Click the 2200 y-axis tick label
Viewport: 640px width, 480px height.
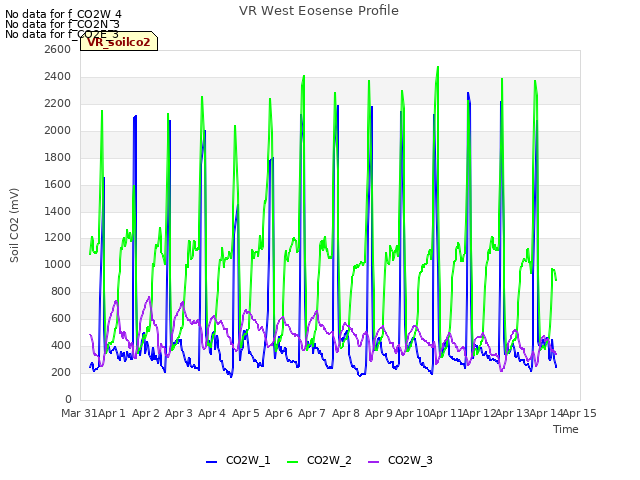click(58, 103)
